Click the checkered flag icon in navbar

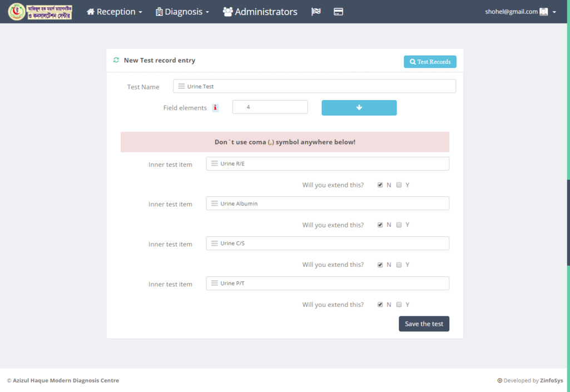pyautogui.click(x=316, y=12)
